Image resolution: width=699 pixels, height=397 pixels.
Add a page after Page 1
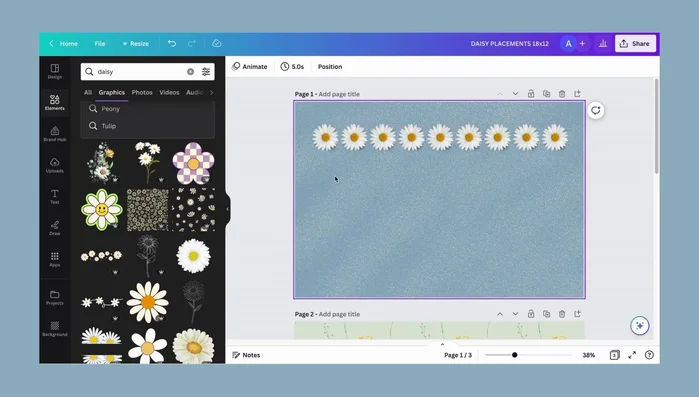click(x=578, y=94)
